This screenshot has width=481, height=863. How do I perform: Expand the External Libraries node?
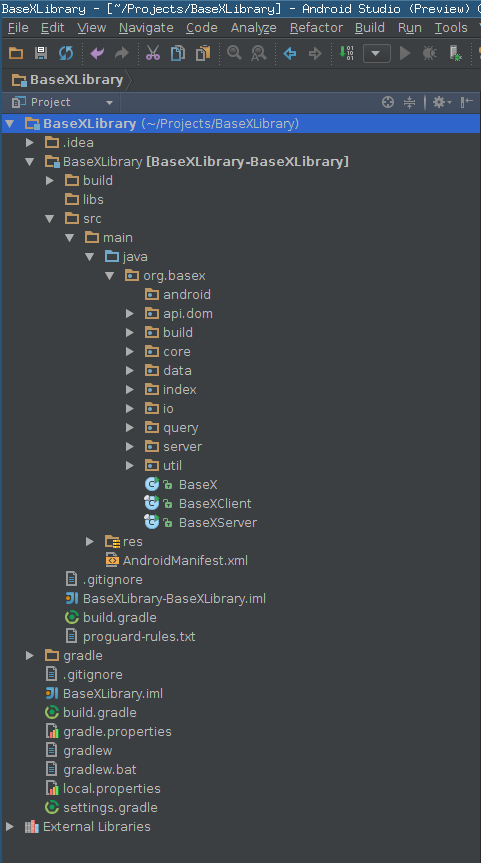click(x=9, y=827)
